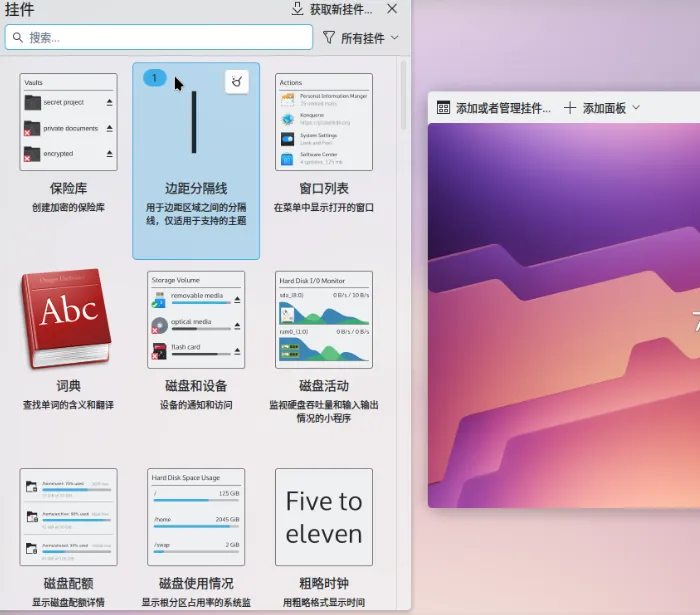The height and width of the screenshot is (615, 700).
Task: Click the download icon beside 获取新挂件
Action: pyautogui.click(x=297, y=9)
